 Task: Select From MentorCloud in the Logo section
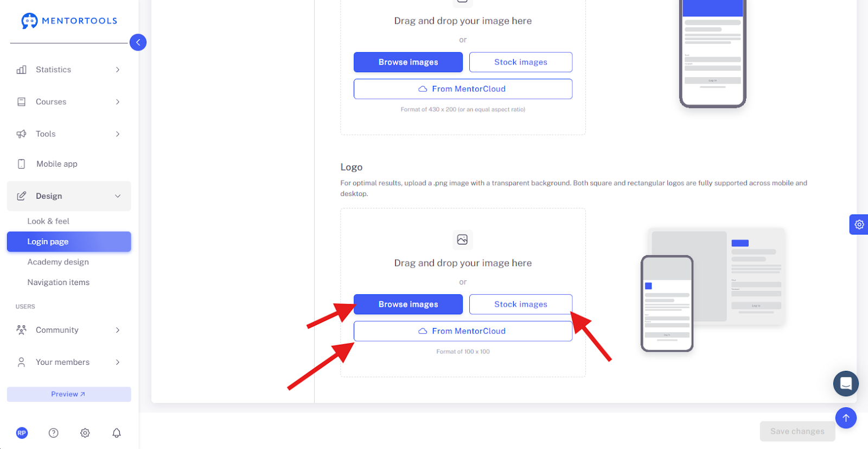click(463, 331)
